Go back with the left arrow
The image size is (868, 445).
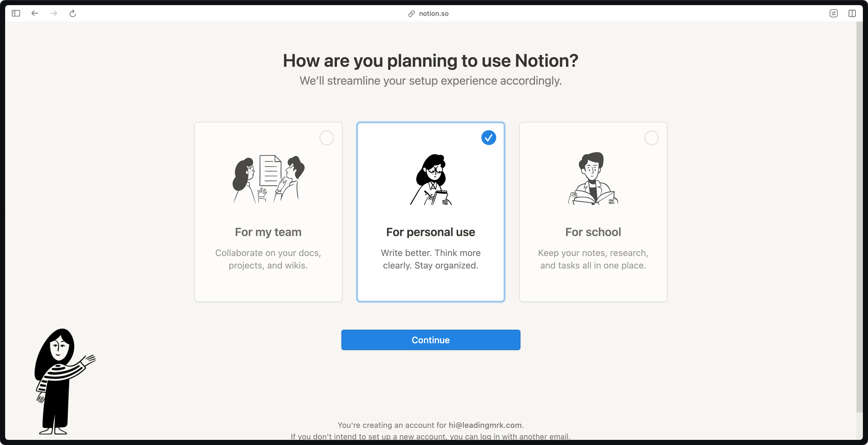click(35, 14)
